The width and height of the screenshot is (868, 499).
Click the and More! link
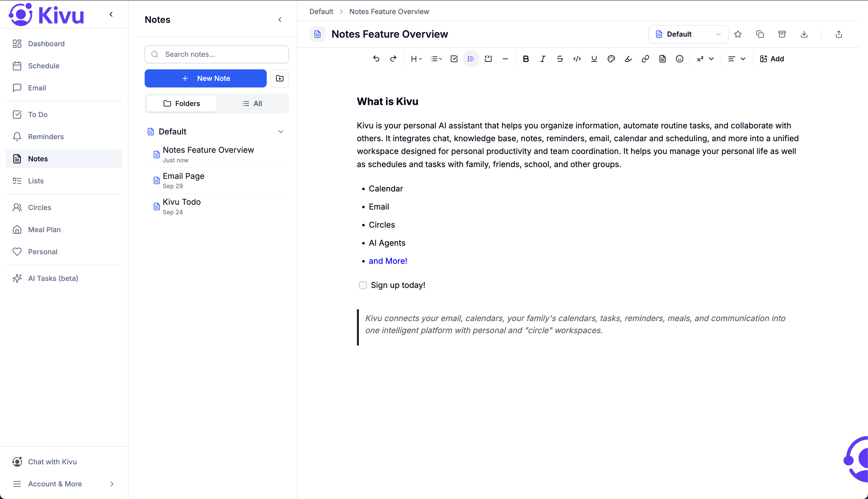pyautogui.click(x=388, y=261)
